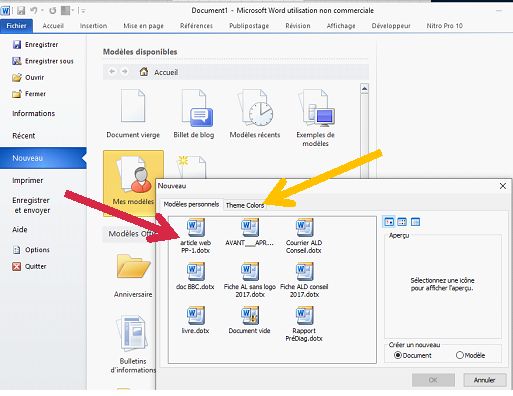Image resolution: width=513 pixels, height=396 pixels.
Task: Switch dialog to details view
Action: (415, 222)
